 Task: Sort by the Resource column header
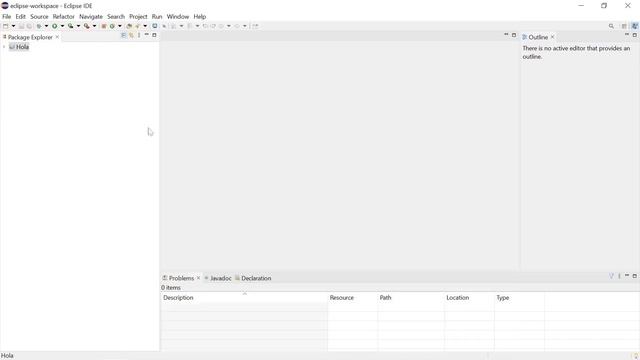(353, 298)
